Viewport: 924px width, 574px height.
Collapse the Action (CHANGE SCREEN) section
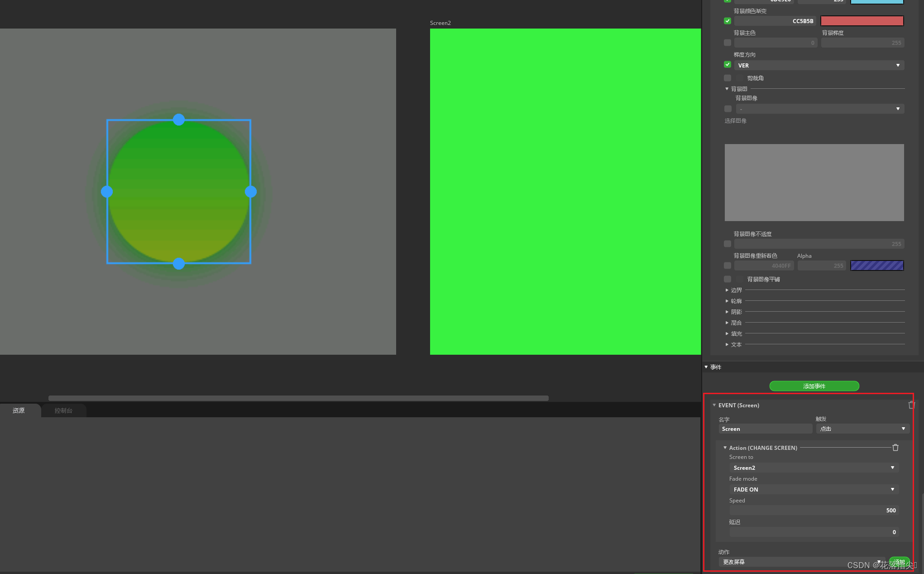[725, 448]
